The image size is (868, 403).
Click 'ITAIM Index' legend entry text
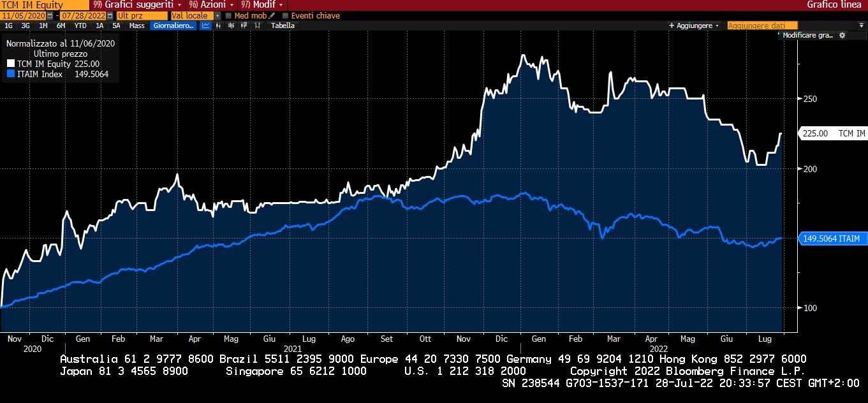click(40, 74)
